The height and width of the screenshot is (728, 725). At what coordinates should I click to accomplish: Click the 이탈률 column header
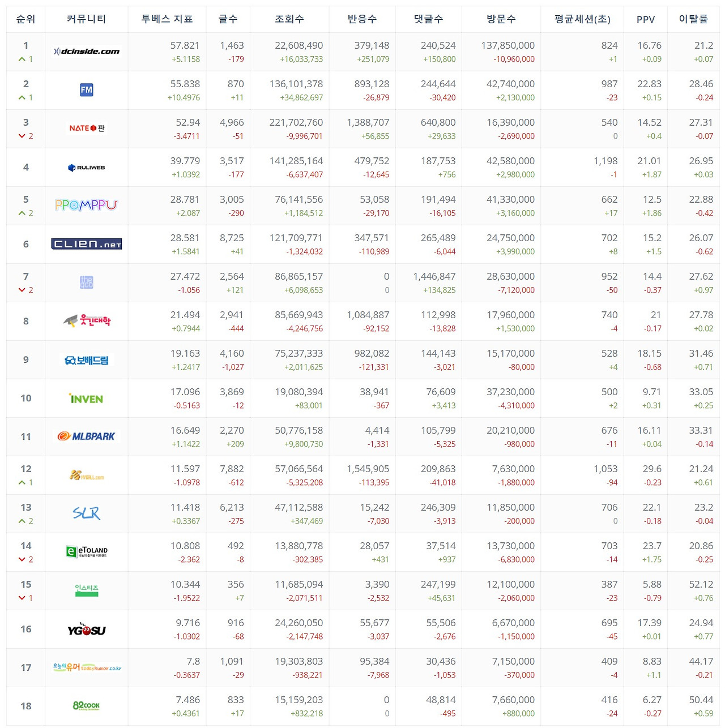pyautogui.click(x=693, y=19)
